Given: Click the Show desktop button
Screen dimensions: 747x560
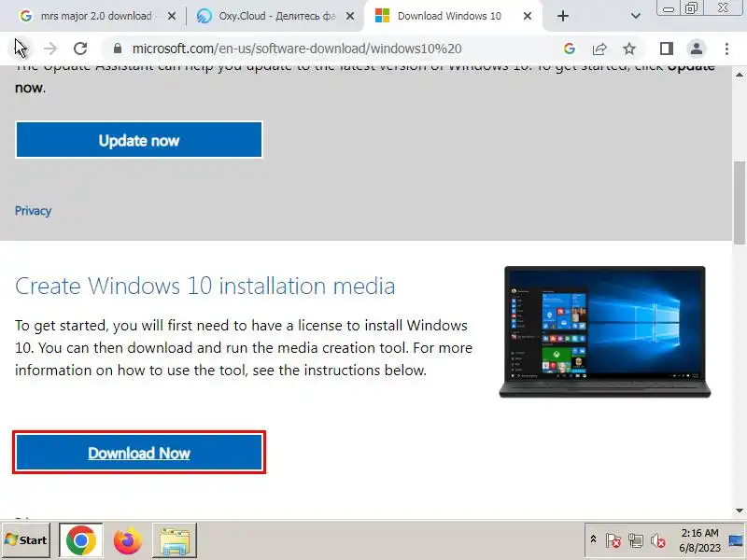Looking at the screenshot, I should tap(737, 540).
